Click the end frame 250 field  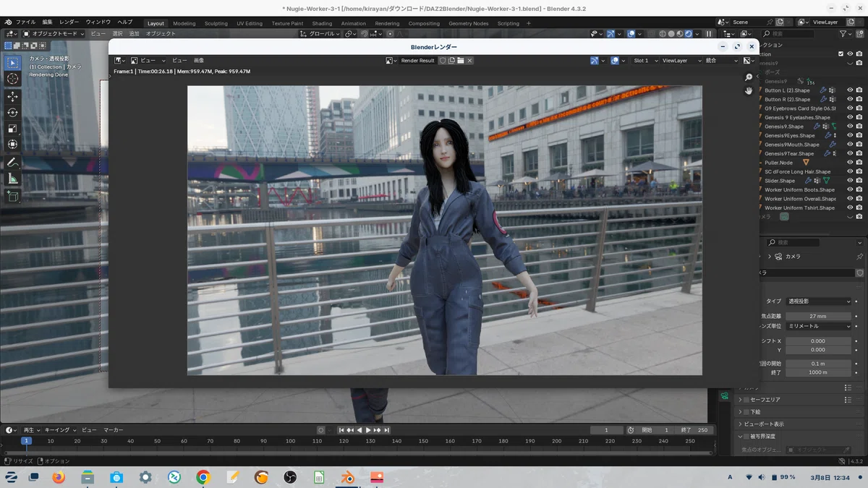pyautogui.click(x=696, y=430)
